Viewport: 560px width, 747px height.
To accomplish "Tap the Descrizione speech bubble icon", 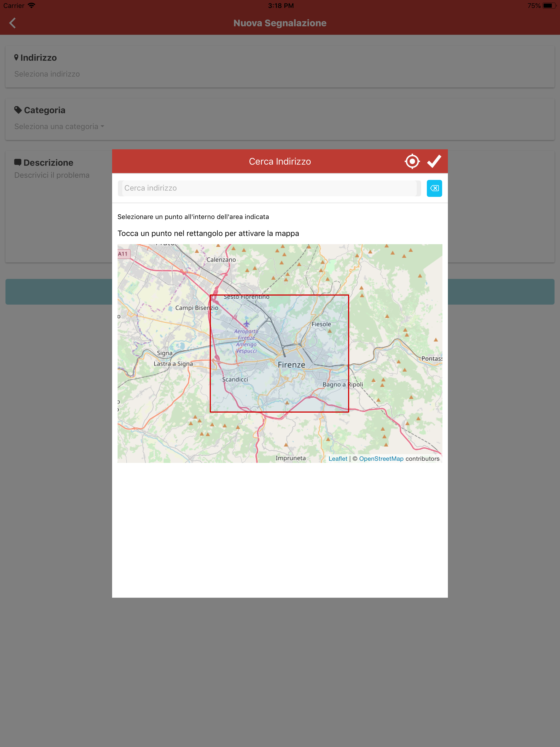I will (17, 162).
